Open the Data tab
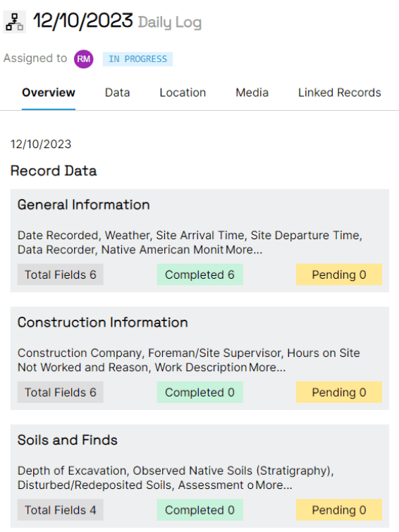The width and height of the screenshot is (399, 532). tap(117, 92)
